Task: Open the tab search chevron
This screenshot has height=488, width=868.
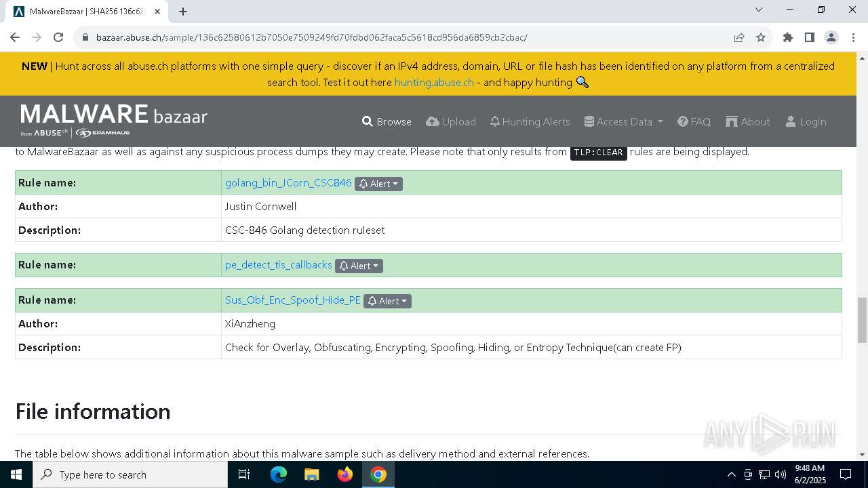Action: coord(759,10)
